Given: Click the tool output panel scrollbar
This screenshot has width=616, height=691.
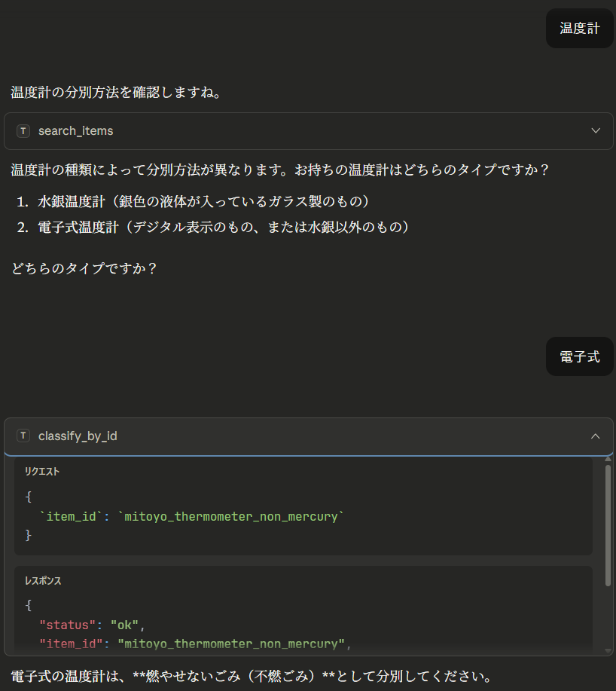Looking at the screenshot, I should click(x=608, y=525).
